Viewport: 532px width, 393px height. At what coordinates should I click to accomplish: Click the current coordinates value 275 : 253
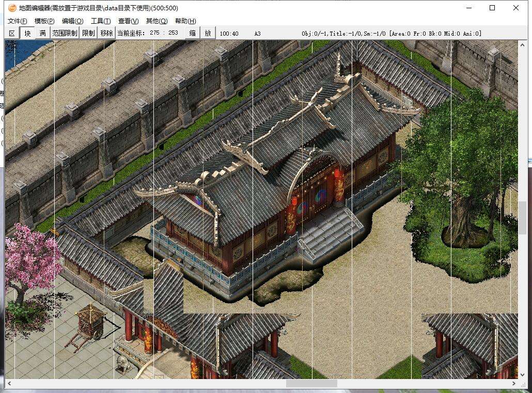point(164,33)
